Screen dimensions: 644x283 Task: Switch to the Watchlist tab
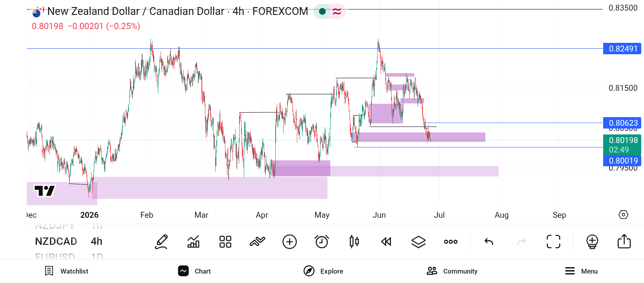pyautogui.click(x=66, y=271)
